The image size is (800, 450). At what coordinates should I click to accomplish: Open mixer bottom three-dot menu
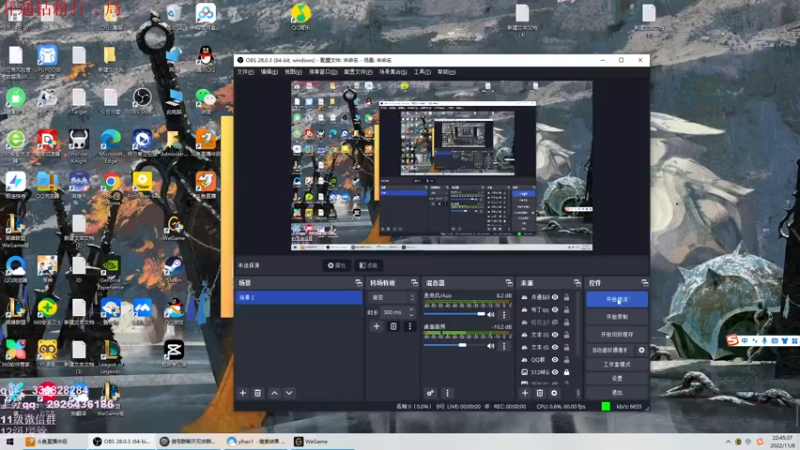(x=447, y=393)
